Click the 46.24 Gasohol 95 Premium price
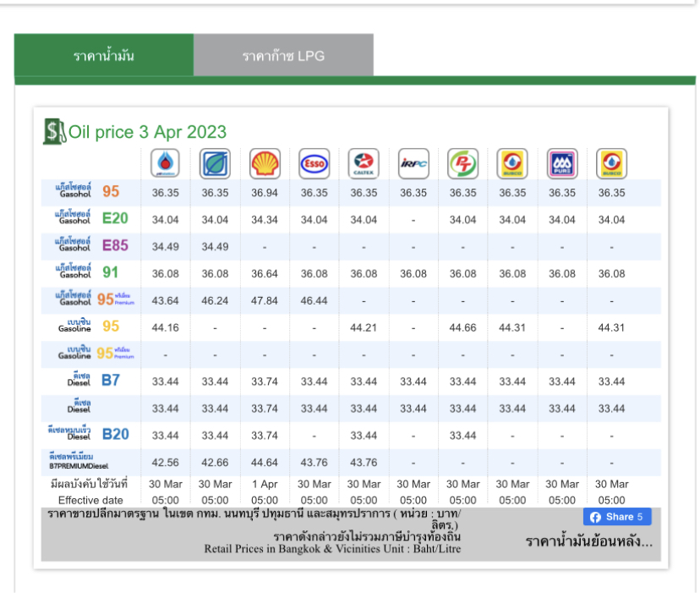The image size is (700, 593). [215, 301]
